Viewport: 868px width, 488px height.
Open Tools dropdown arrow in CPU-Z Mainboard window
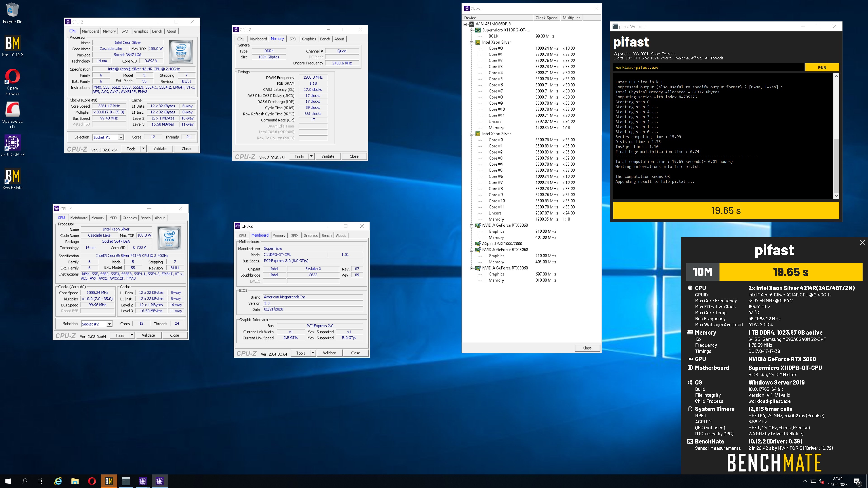(x=313, y=353)
